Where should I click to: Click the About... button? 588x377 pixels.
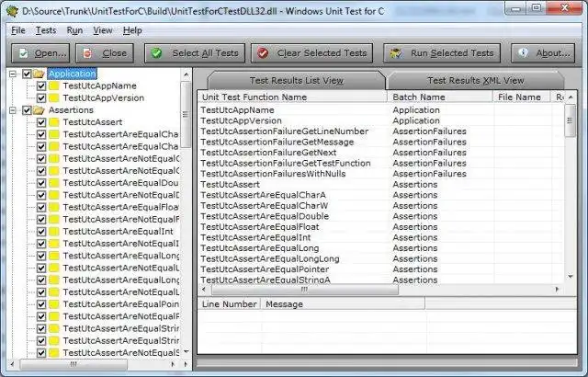[543, 53]
